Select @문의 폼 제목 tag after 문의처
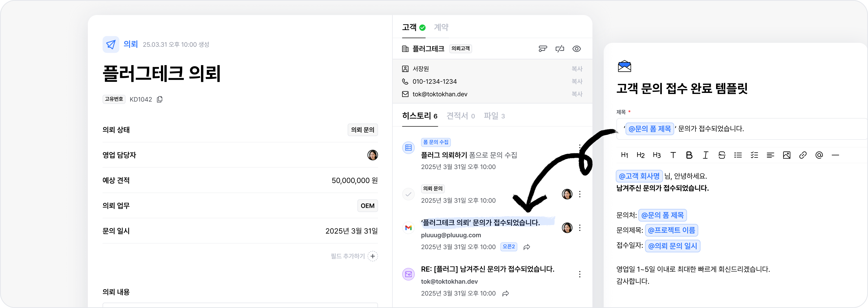This screenshot has width=868, height=308. pos(663,215)
